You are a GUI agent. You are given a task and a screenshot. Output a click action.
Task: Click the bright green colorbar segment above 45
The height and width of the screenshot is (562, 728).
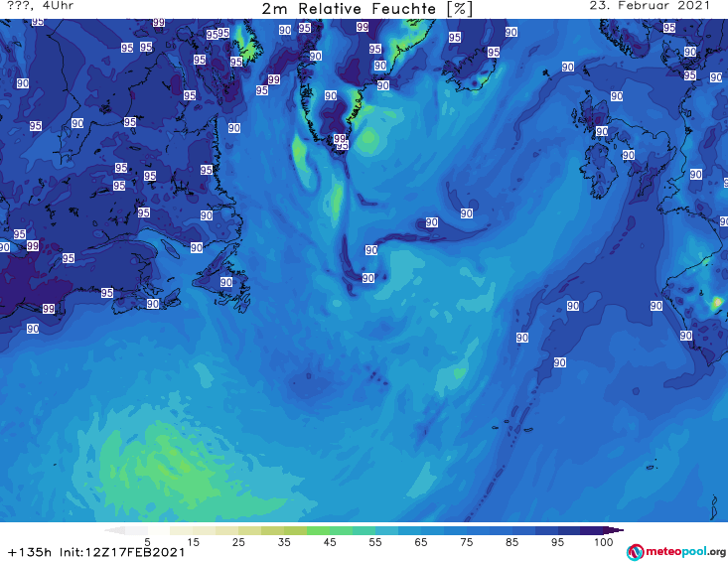(x=318, y=530)
